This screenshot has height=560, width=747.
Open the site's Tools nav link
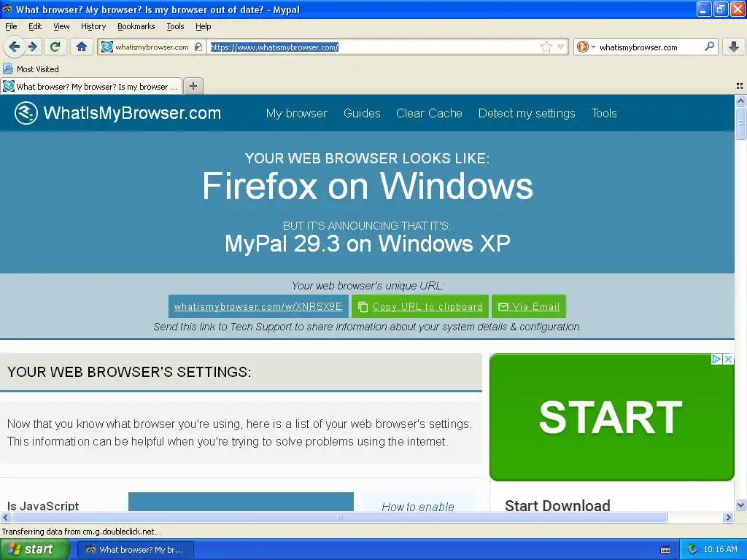604,113
